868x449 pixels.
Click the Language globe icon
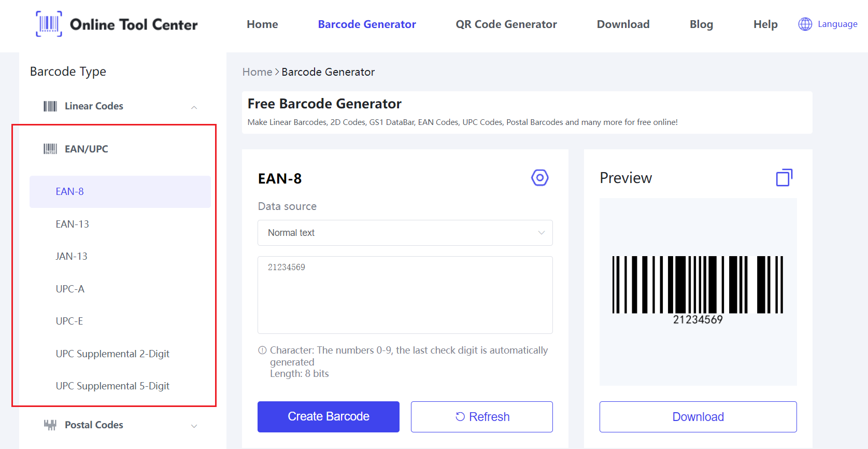[x=805, y=24]
